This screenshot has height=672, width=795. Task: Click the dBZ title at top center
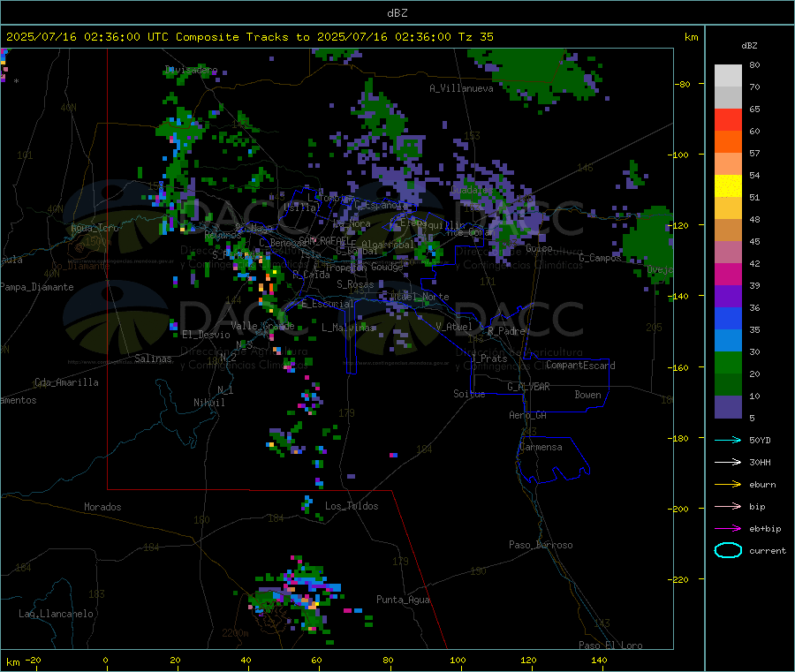[x=397, y=13]
